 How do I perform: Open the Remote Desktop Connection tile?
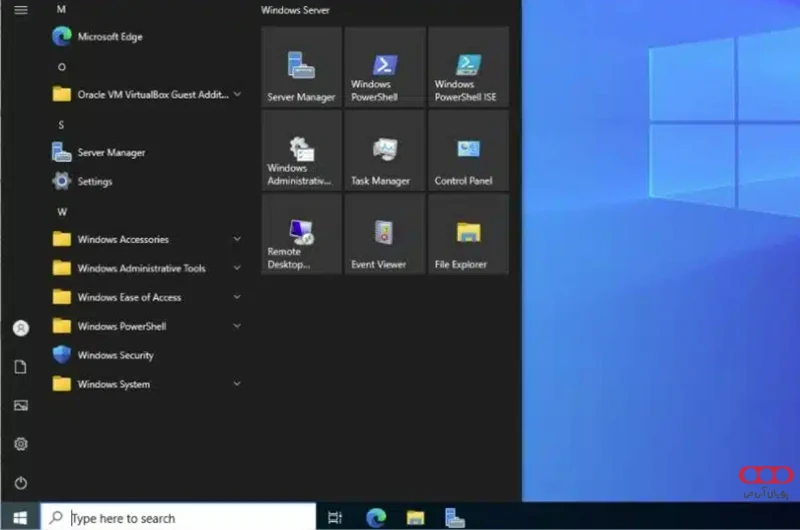click(x=301, y=235)
